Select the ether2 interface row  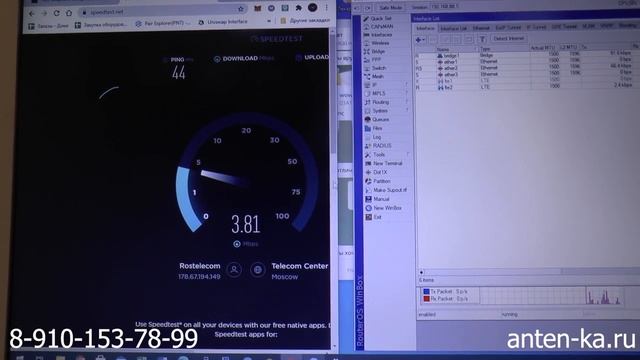point(527,68)
